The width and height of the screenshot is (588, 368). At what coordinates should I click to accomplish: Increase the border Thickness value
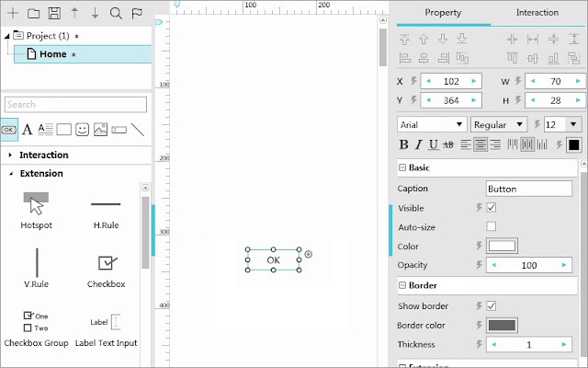(564, 344)
